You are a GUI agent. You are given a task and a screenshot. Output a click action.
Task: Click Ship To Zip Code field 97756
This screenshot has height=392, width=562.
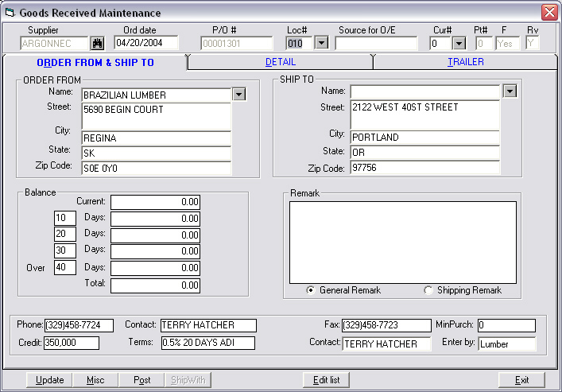424,168
